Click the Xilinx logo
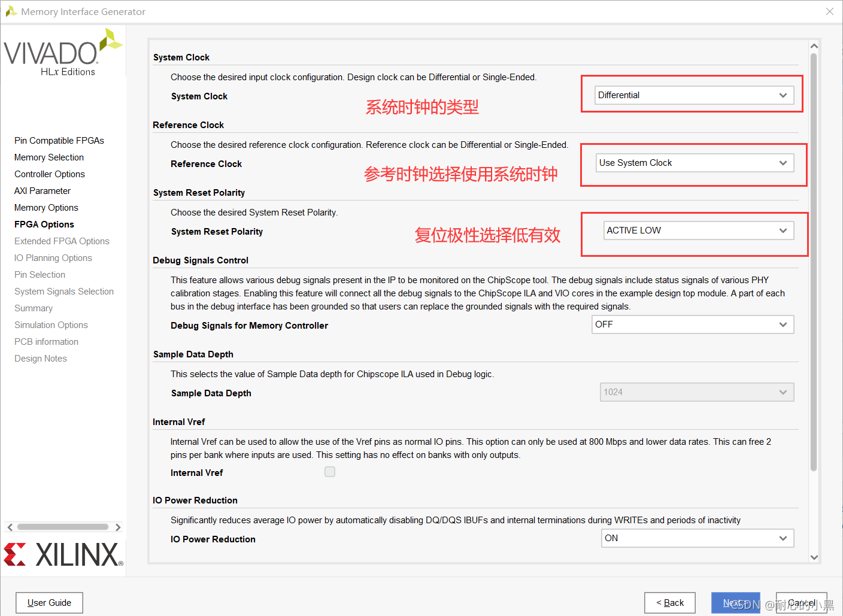The height and width of the screenshot is (616, 843). (x=63, y=554)
